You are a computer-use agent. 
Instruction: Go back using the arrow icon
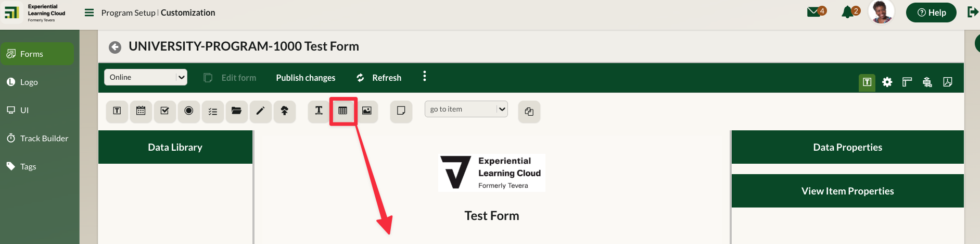point(115,47)
